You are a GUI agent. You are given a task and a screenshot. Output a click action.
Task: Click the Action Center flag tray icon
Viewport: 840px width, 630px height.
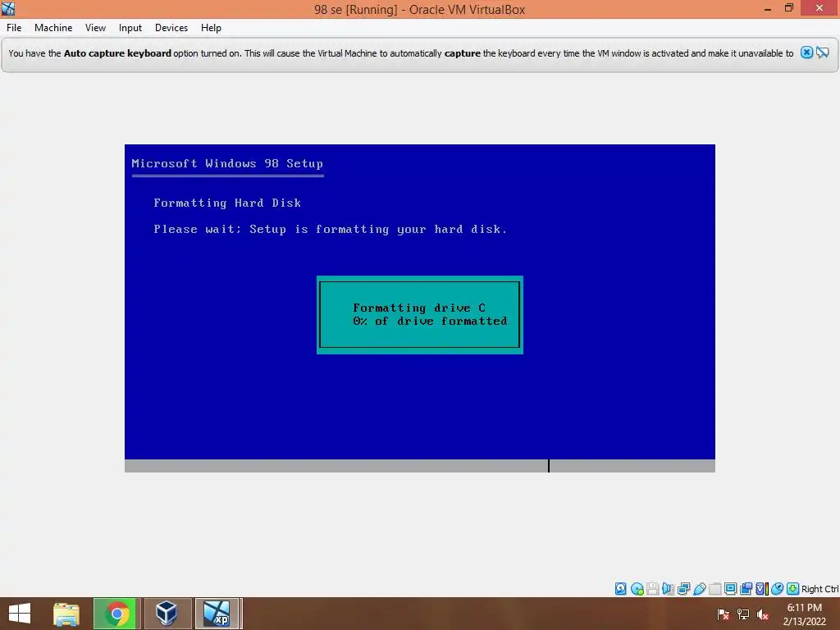pos(723,614)
